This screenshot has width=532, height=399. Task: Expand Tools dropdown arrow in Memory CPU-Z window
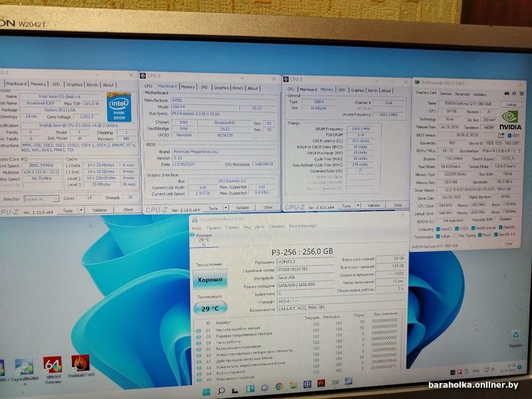click(x=358, y=205)
